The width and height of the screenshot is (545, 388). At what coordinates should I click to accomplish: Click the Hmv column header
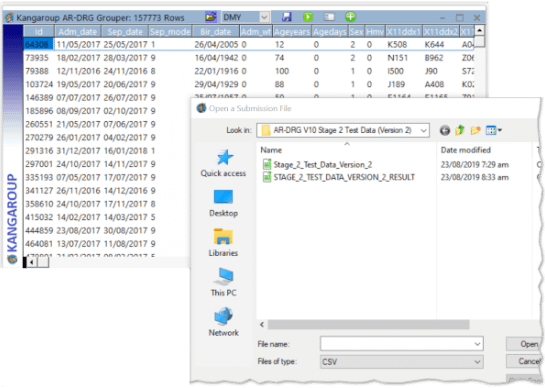pos(375,32)
